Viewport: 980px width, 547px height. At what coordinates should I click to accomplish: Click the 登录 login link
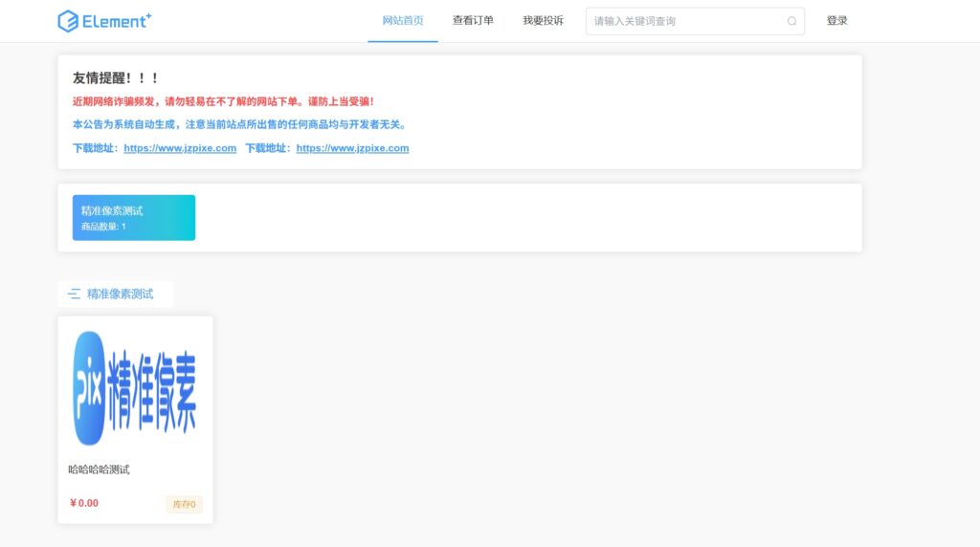(836, 21)
